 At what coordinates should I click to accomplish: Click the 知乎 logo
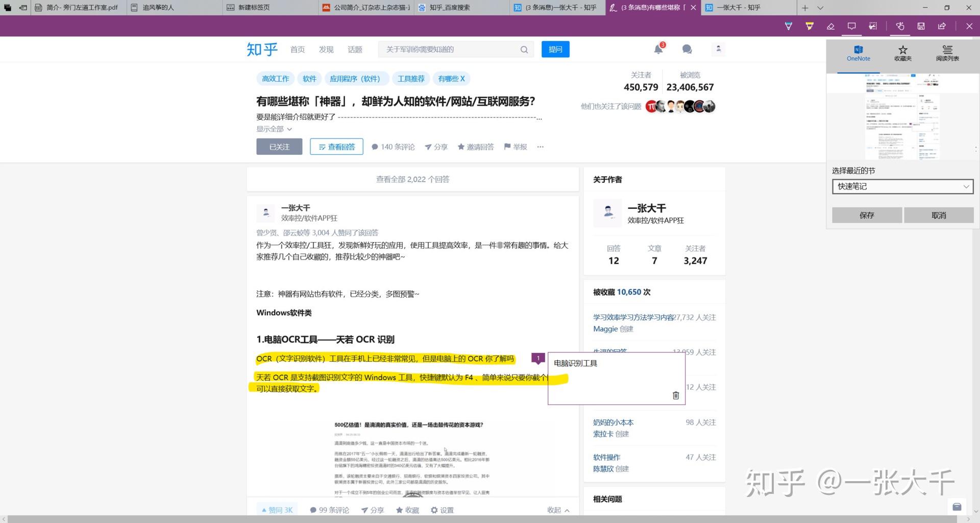[262, 49]
